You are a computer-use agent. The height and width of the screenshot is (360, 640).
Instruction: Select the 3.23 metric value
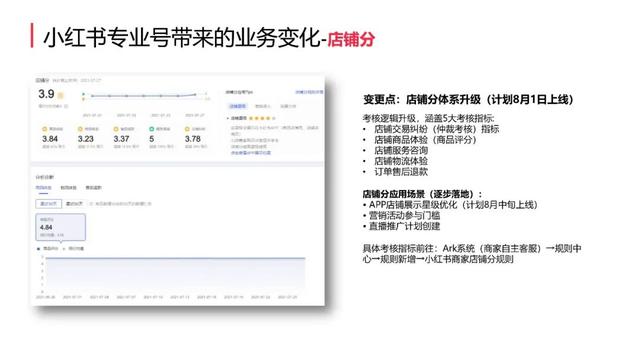pyautogui.click(x=86, y=139)
